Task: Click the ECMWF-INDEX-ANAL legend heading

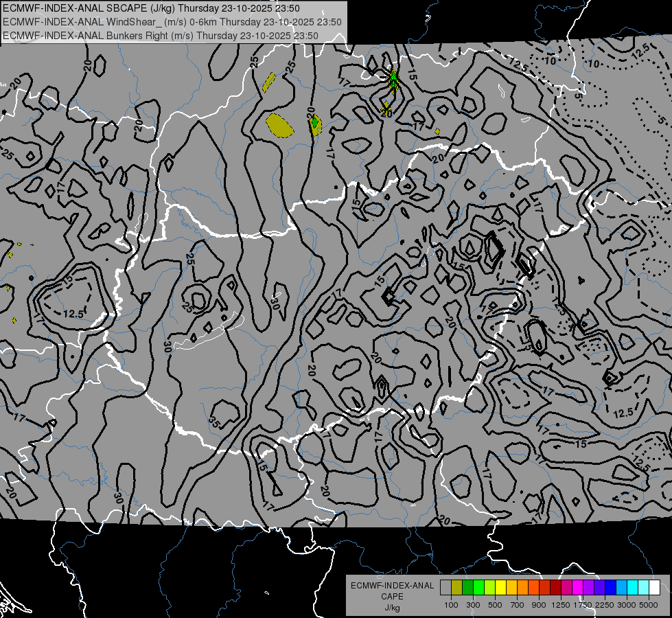Action: pos(392,586)
